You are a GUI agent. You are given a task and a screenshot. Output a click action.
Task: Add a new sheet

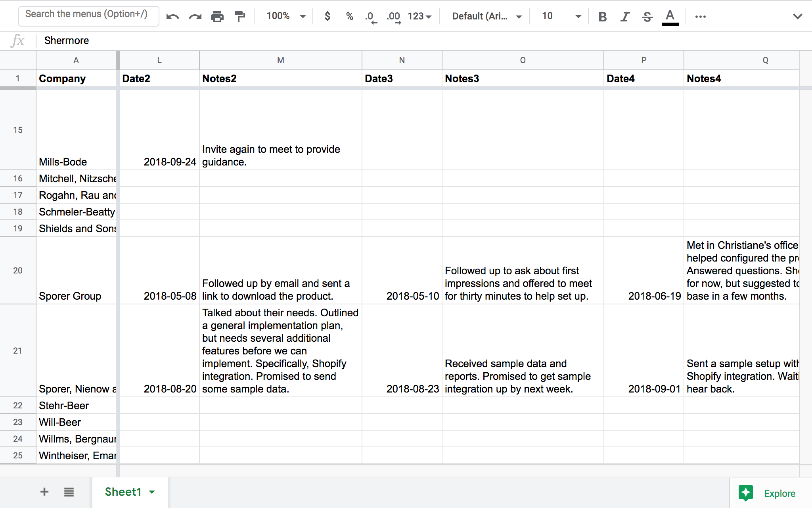coord(44,492)
